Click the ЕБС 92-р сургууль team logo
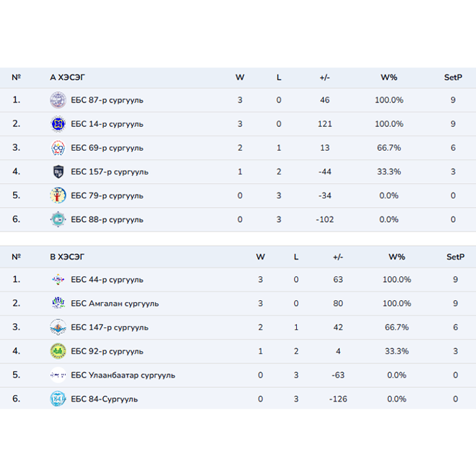The image size is (476, 476). pos(58,351)
